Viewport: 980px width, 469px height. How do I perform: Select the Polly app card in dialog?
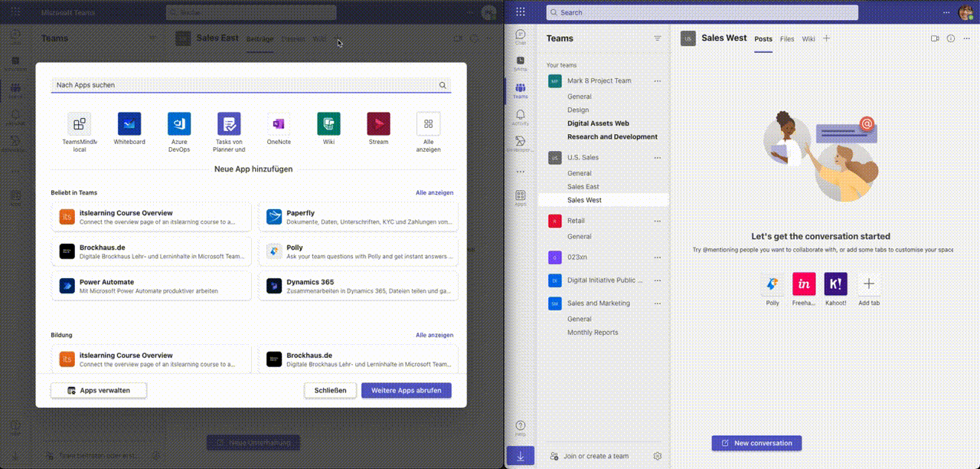click(x=358, y=252)
